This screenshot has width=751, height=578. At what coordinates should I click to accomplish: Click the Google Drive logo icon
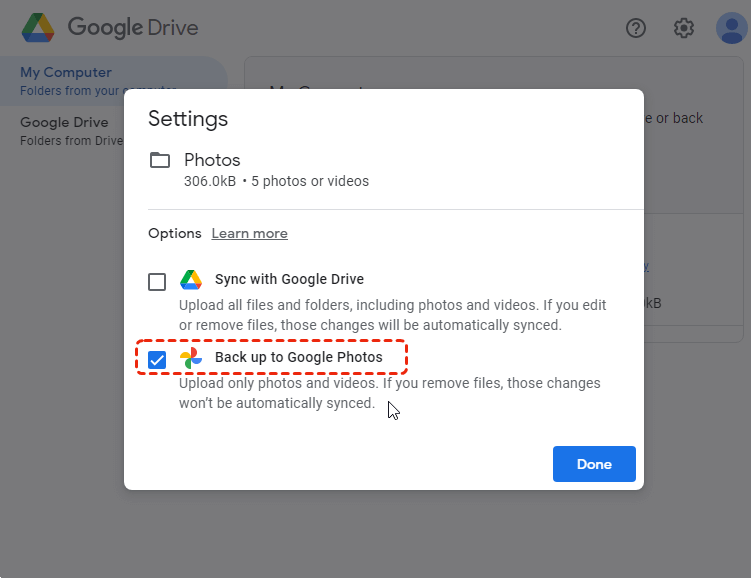tap(38, 28)
